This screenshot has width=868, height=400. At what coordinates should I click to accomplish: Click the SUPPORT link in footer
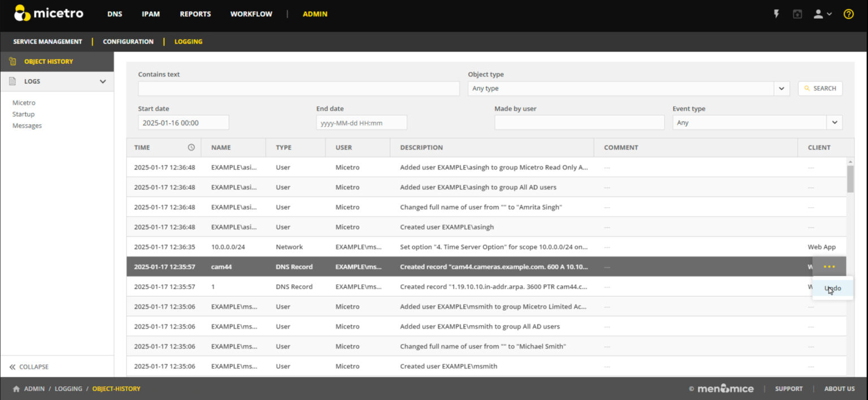pos(789,389)
